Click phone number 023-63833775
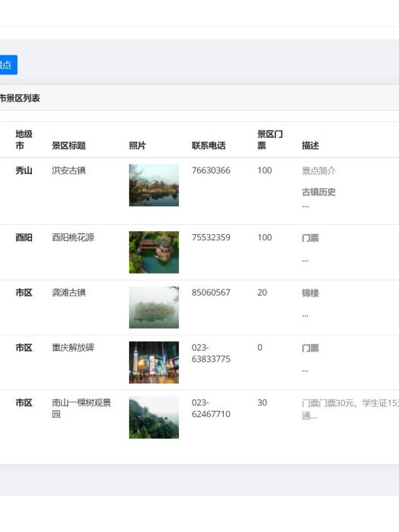The width and height of the screenshot is (399, 532). click(211, 353)
